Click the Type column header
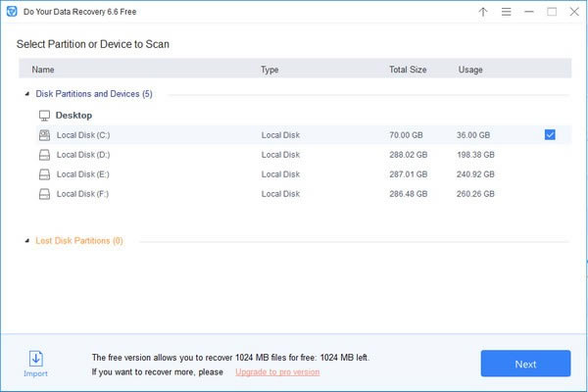Image resolution: width=588 pixels, height=392 pixels. tap(270, 71)
